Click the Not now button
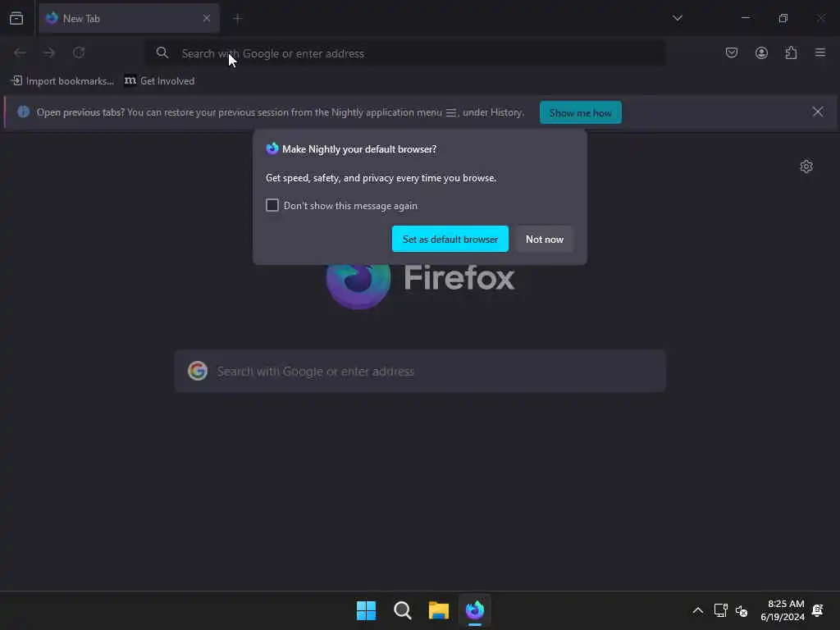 545,239
